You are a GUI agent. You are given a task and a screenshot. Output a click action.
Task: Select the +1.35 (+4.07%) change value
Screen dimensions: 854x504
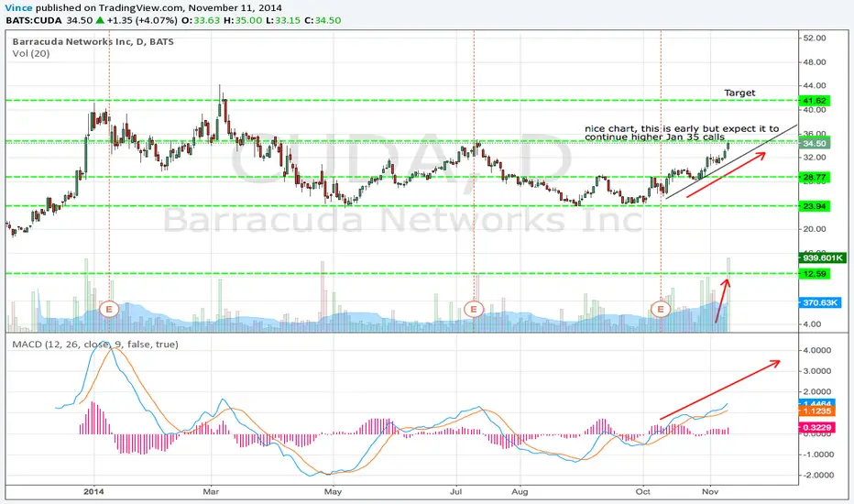142,21
